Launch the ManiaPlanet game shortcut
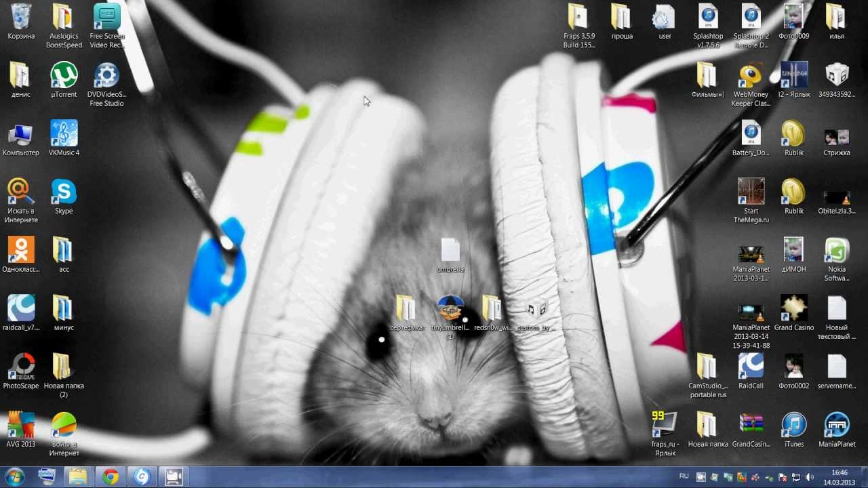Screen dimensions: 868x488 (837, 430)
